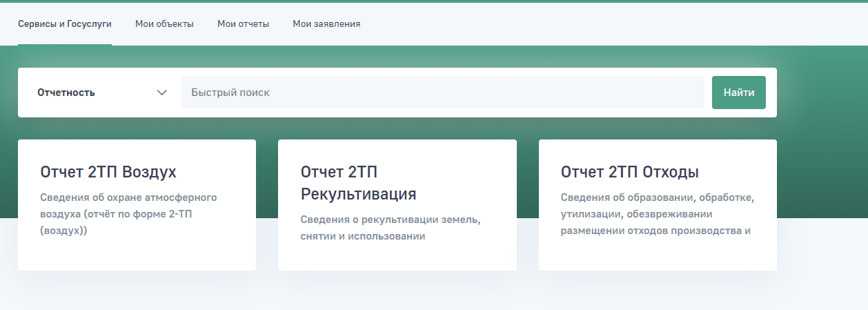This screenshot has height=310, width=868.
Task: Select the Мои заявления tab
Action: (326, 24)
